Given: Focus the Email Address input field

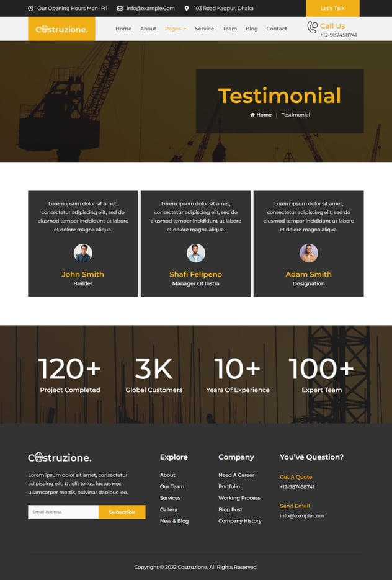Looking at the screenshot, I should point(63,512).
